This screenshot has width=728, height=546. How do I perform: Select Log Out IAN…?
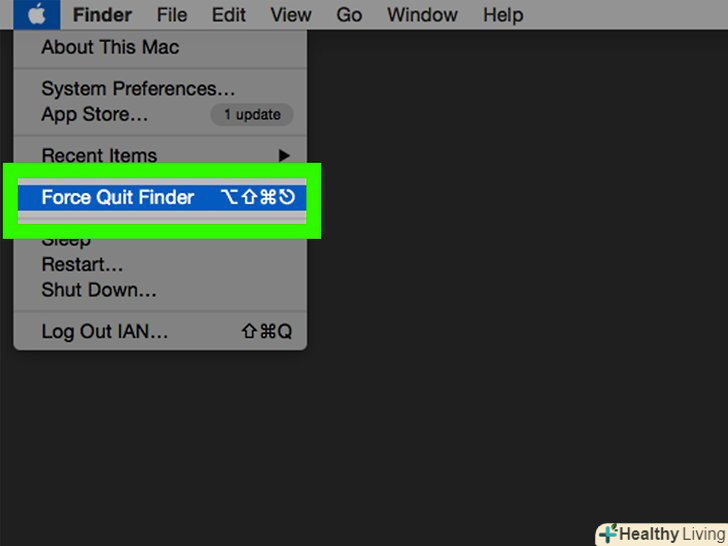click(x=104, y=332)
